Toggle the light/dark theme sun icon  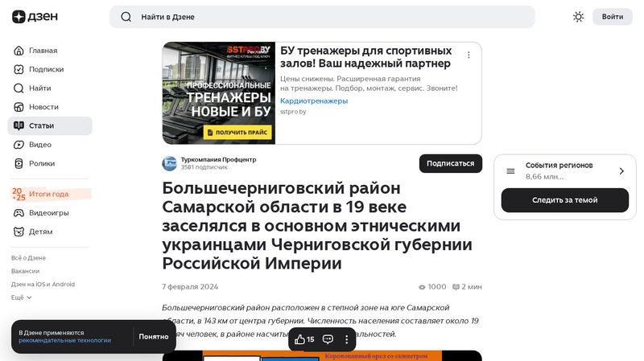coord(578,17)
